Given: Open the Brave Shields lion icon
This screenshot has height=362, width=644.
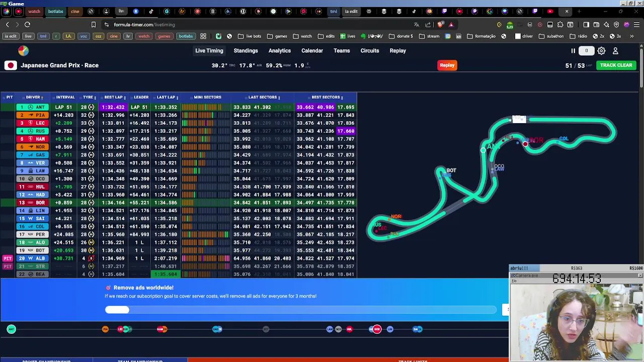Looking at the screenshot, I should tap(441, 24).
